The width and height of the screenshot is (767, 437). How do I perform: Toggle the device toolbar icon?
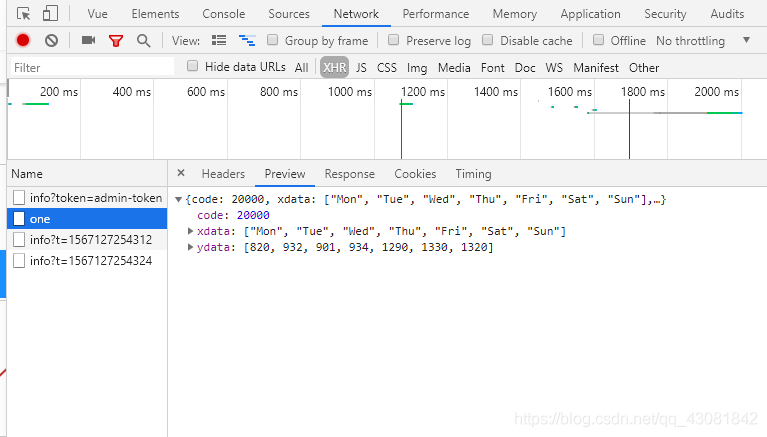[50, 13]
